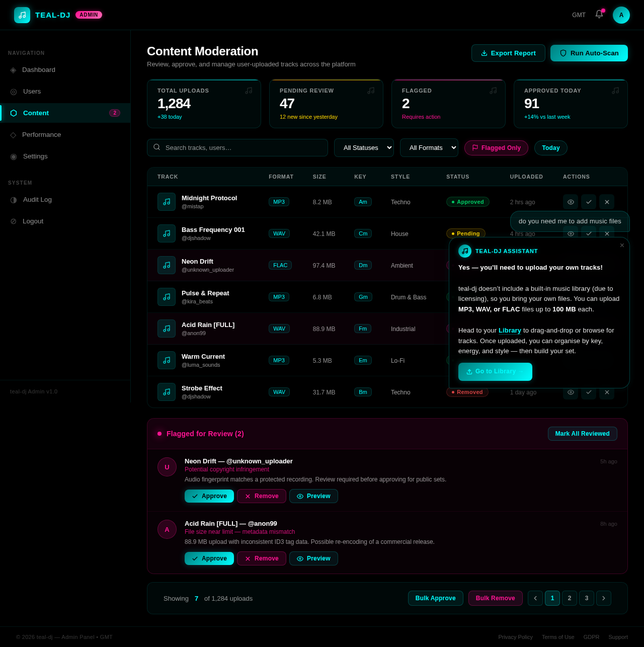This screenshot has height=647, width=644.
Task: Open the All Statuses dropdown
Action: pos(363,147)
